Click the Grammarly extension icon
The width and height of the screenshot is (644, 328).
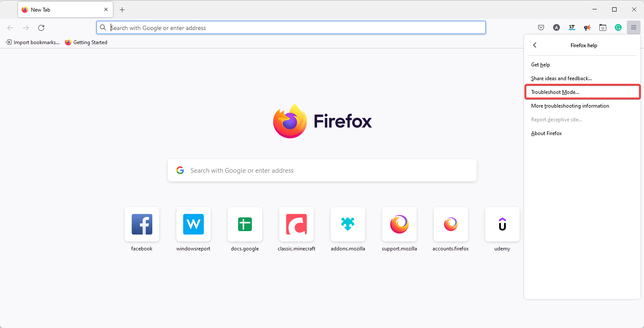point(618,27)
